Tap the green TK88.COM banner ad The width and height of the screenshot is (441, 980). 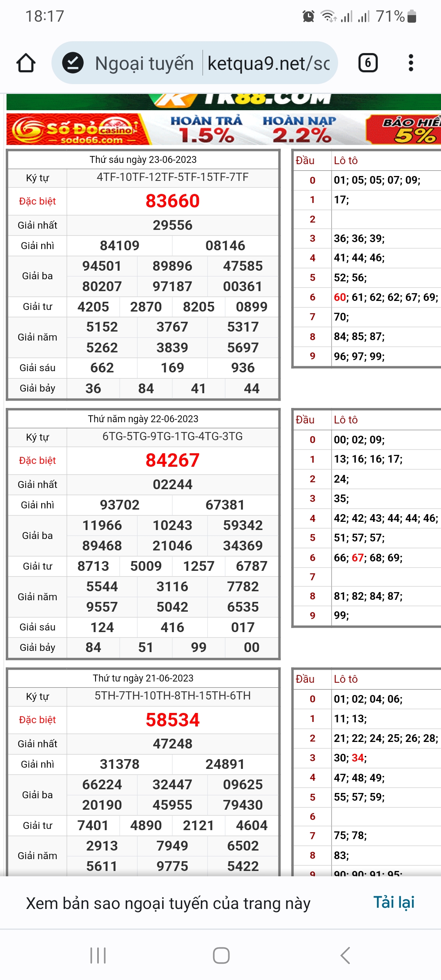pyautogui.click(x=224, y=101)
